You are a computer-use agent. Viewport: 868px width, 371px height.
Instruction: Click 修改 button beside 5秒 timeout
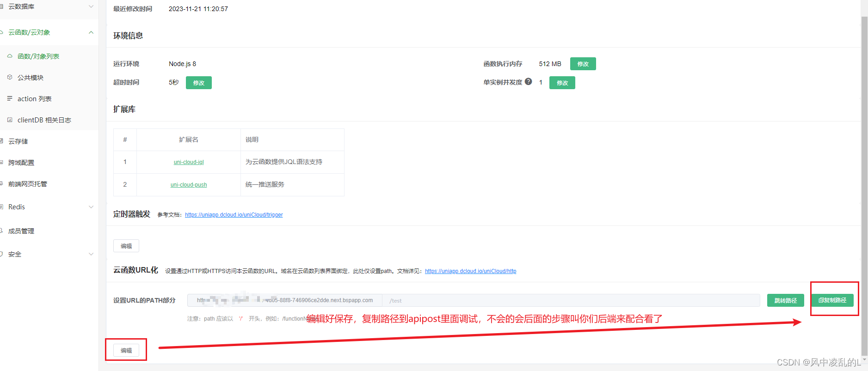pos(198,83)
